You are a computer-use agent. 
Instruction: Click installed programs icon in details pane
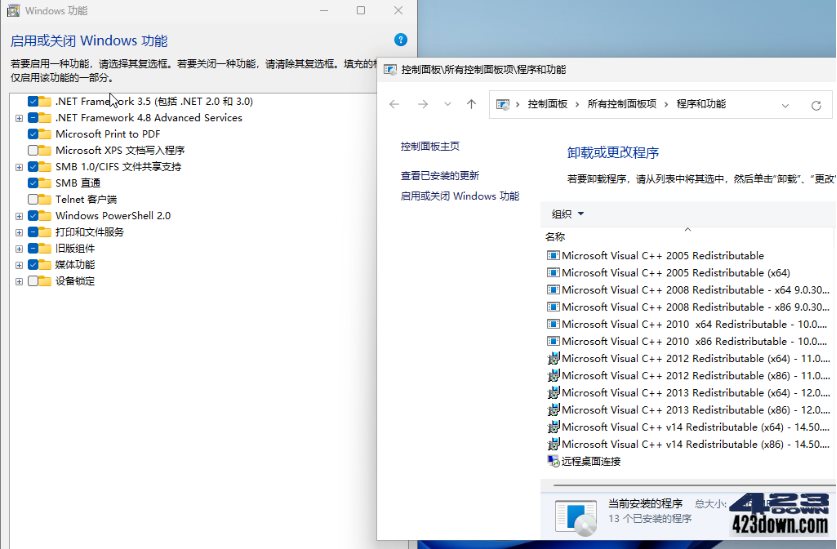(x=575, y=516)
